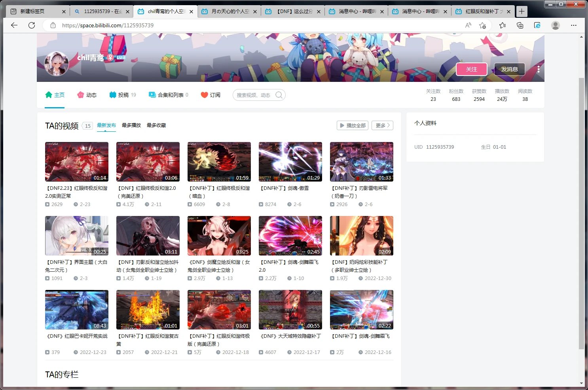The height and width of the screenshot is (390, 588).
Task: Open the 合集和列表 navigation tab
Action: (169, 95)
